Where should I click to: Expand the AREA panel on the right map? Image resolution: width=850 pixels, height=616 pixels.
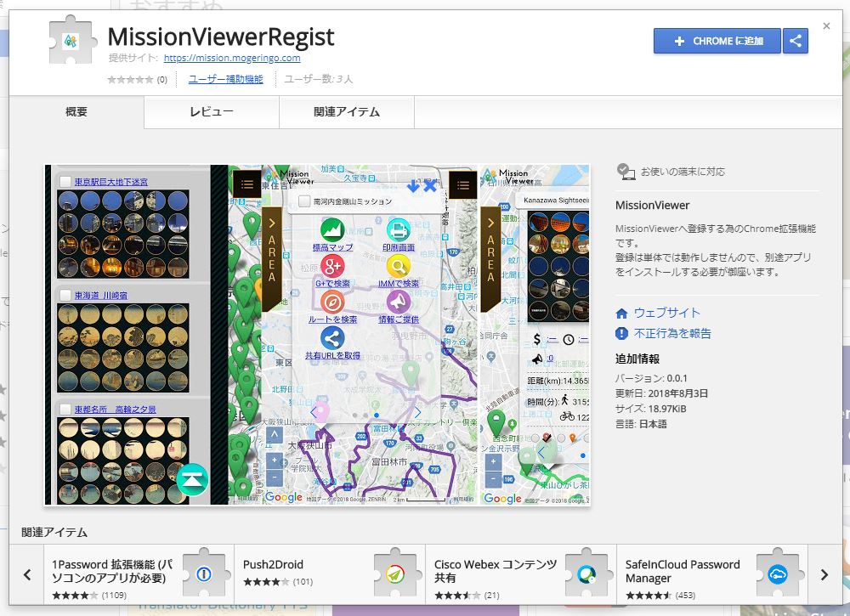point(490,258)
